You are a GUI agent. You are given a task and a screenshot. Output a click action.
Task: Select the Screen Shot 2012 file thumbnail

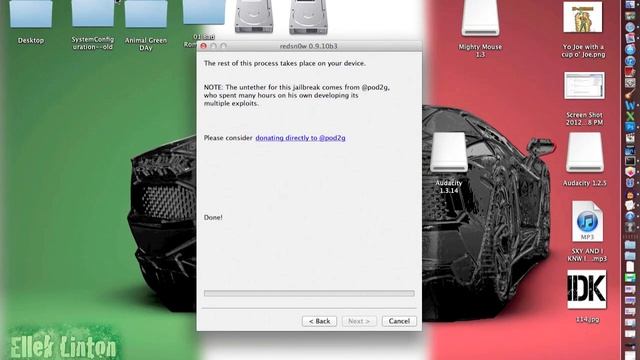pyautogui.click(x=584, y=86)
